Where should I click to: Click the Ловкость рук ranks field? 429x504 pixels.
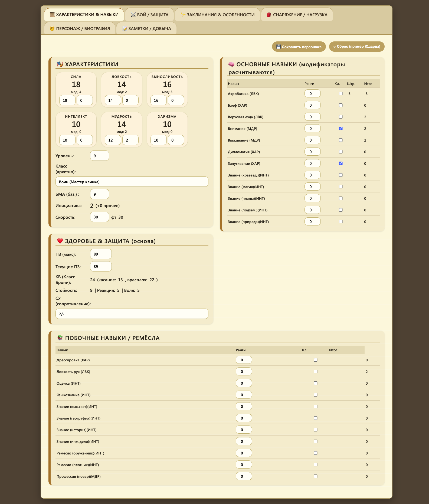coord(244,371)
